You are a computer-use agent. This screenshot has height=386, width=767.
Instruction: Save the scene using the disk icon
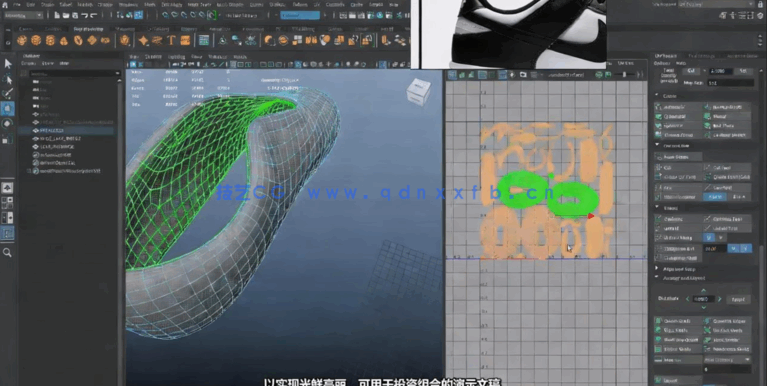74,15
